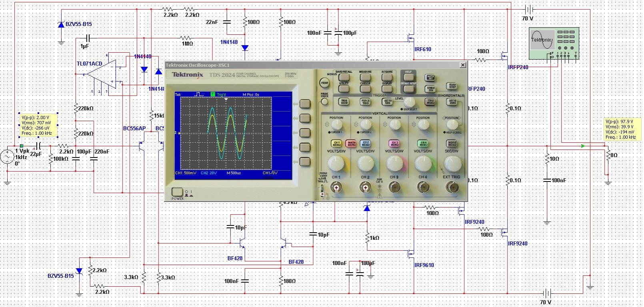Click the SET TO ZERO horizontal button
Screen dimensions: 644x307
(452, 102)
